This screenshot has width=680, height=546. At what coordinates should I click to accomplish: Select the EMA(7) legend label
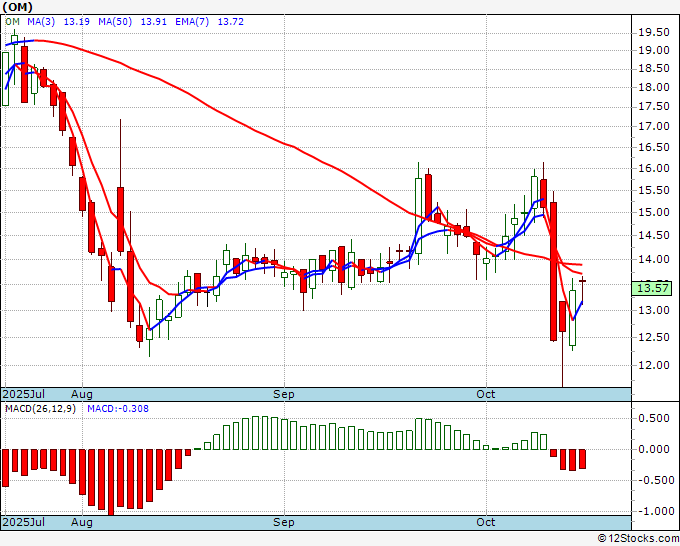(x=192, y=22)
